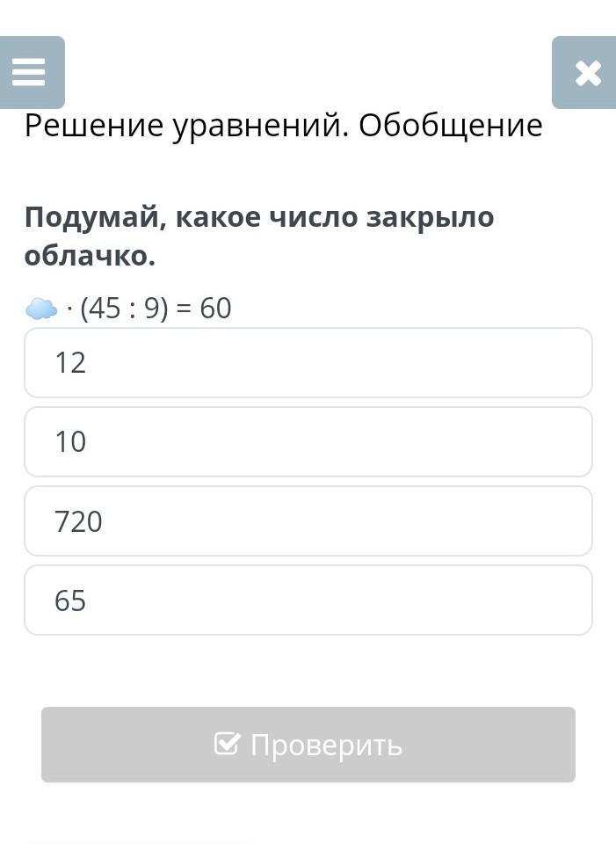Choose answer option 10

(x=308, y=441)
